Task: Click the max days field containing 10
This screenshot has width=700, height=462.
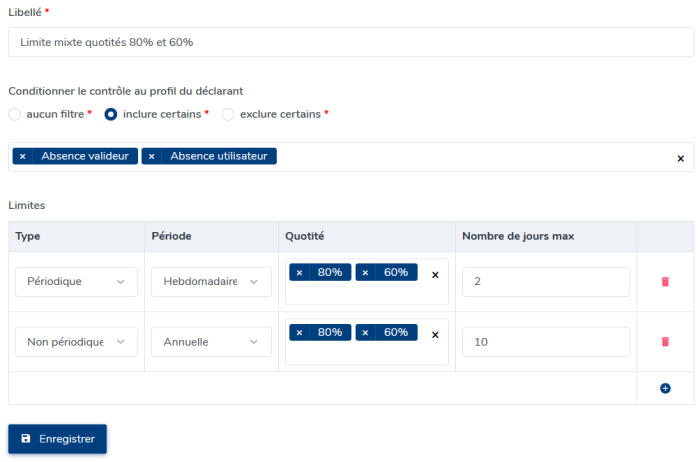Action: (546, 342)
